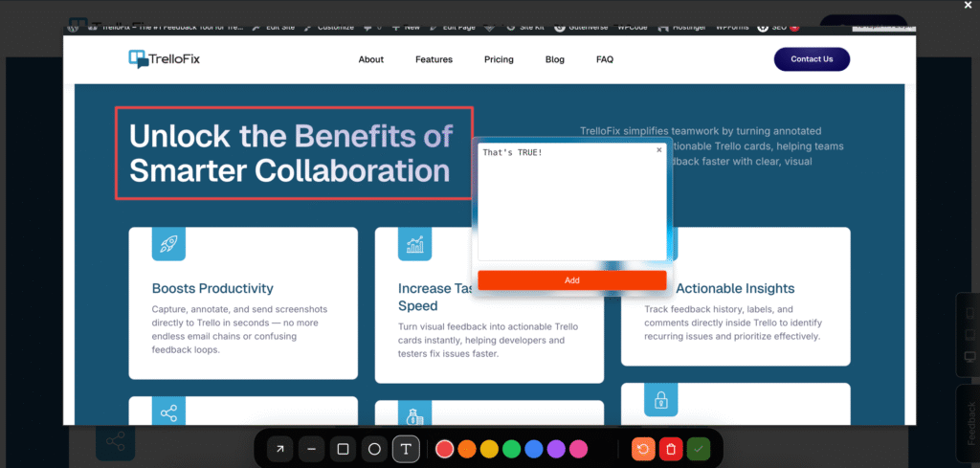Confirm annotations with the green checkmark

coord(699,449)
